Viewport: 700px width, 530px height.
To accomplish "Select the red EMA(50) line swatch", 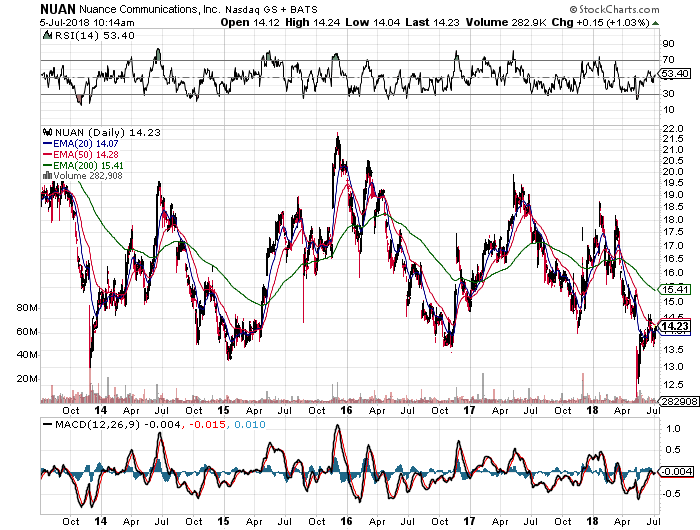I will tap(47, 154).
